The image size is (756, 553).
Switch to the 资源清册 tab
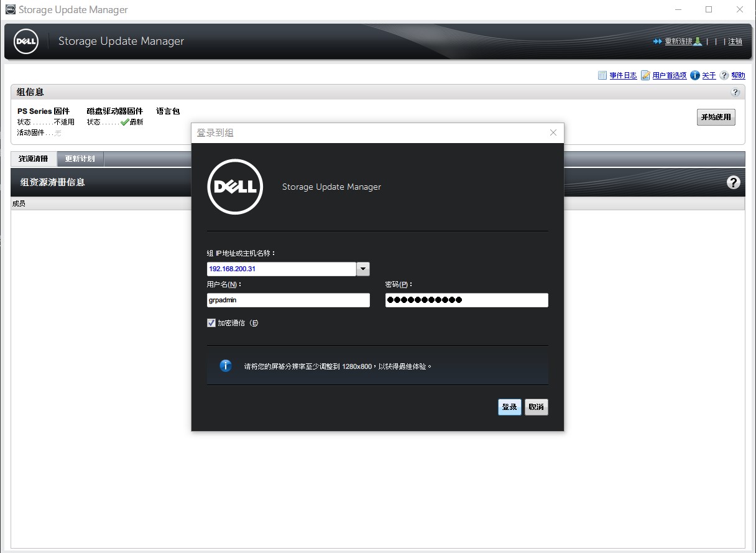(x=34, y=159)
